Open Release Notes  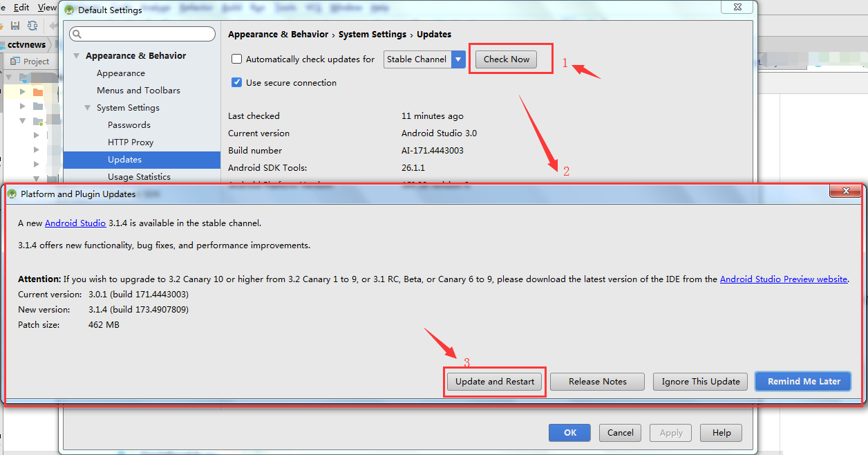598,382
